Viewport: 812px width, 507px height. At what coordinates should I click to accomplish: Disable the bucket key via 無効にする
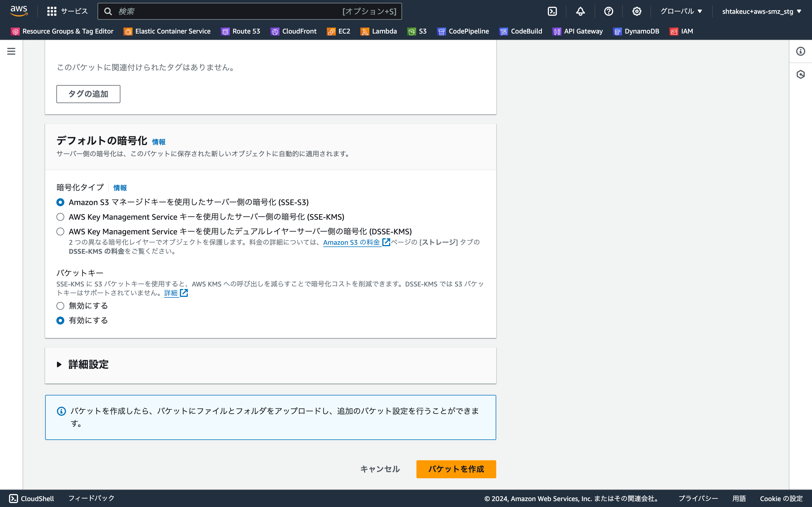click(x=60, y=306)
